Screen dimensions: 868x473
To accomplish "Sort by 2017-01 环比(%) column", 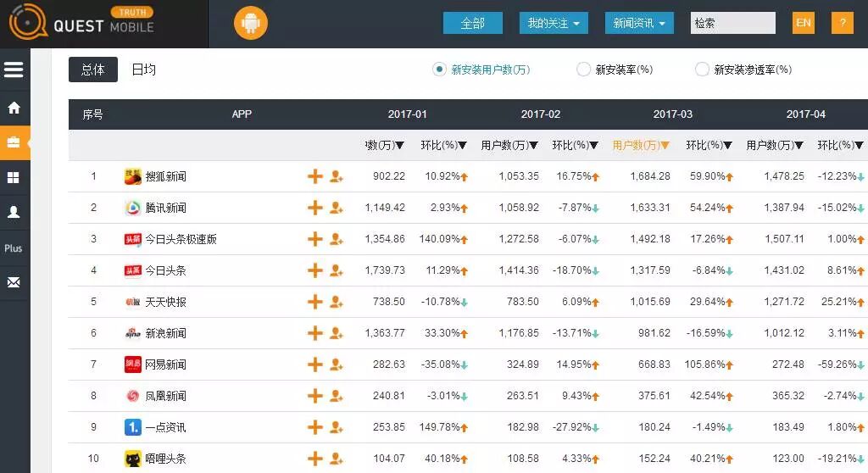I will (444, 145).
